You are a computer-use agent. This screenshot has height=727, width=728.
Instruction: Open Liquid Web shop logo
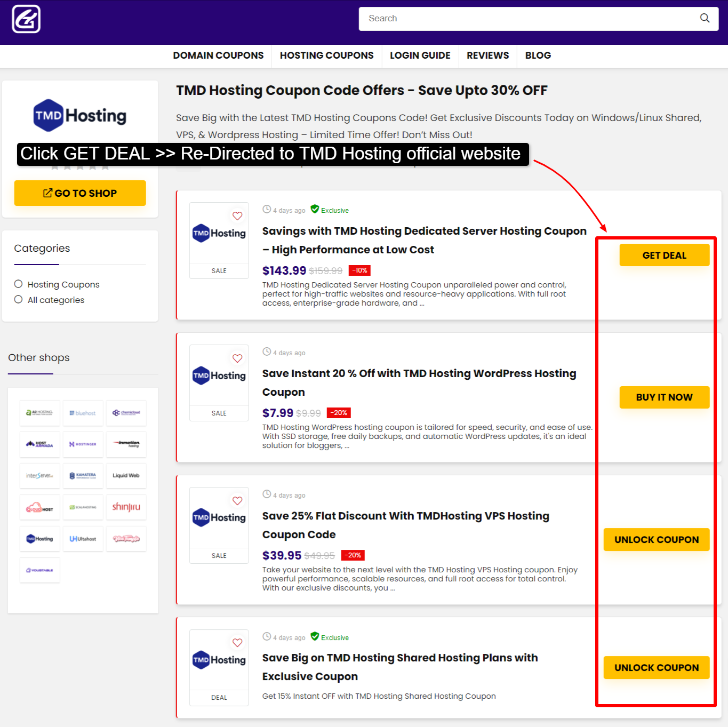point(126,476)
